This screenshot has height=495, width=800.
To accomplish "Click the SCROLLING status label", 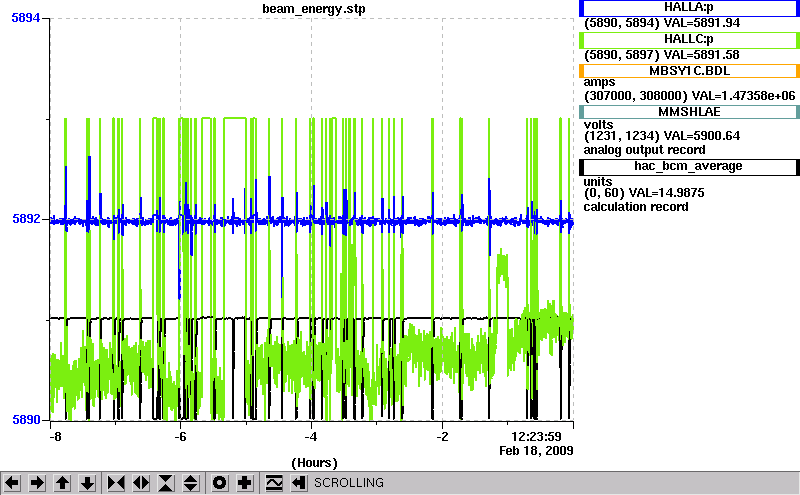I will coord(348,483).
